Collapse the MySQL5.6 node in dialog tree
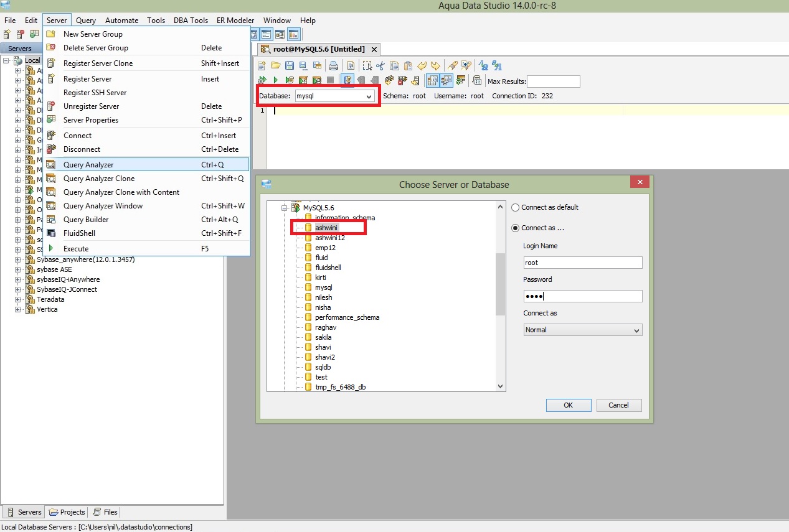The width and height of the screenshot is (789, 532). tap(284, 207)
